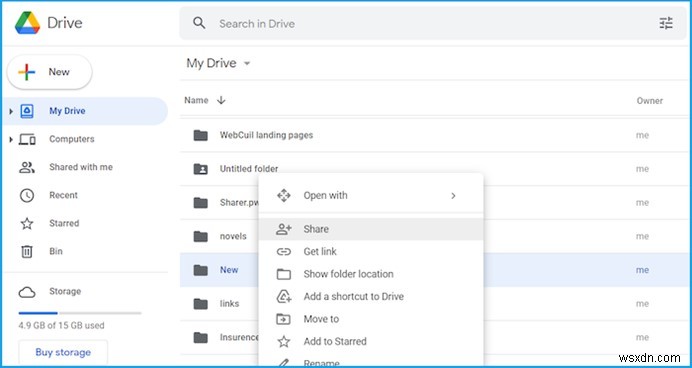Click the Owner column header

point(650,101)
